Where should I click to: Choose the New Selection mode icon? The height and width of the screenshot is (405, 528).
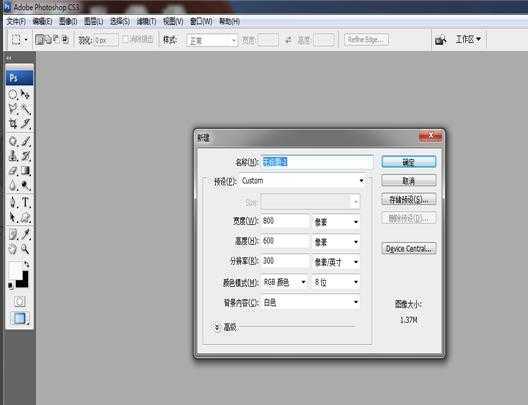(x=39, y=40)
